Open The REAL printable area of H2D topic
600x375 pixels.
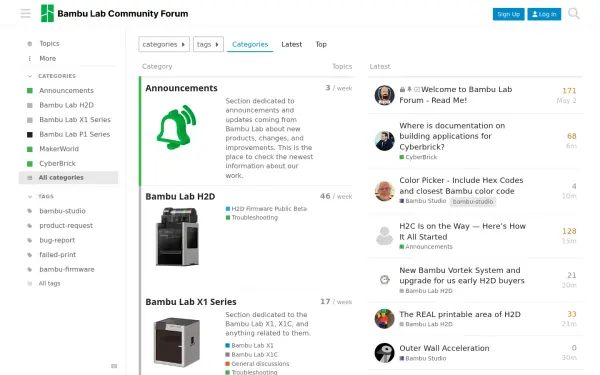tap(460, 314)
